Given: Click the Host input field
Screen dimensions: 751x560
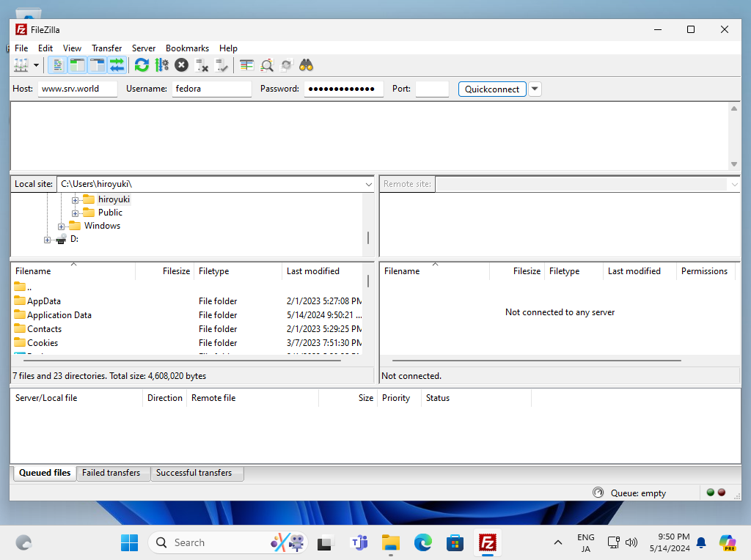Looking at the screenshot, I should tap(78, 89).
